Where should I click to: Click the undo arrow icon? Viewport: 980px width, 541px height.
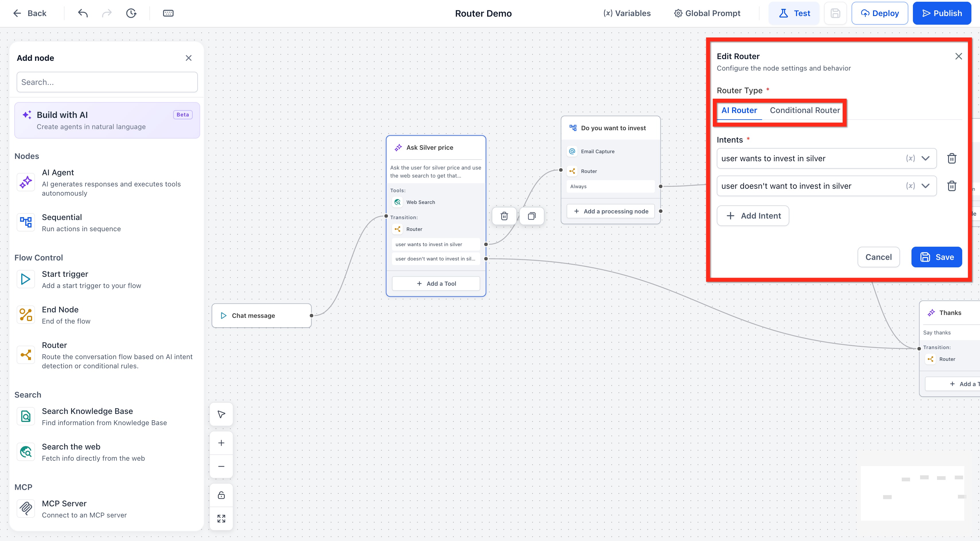point(83,13)
